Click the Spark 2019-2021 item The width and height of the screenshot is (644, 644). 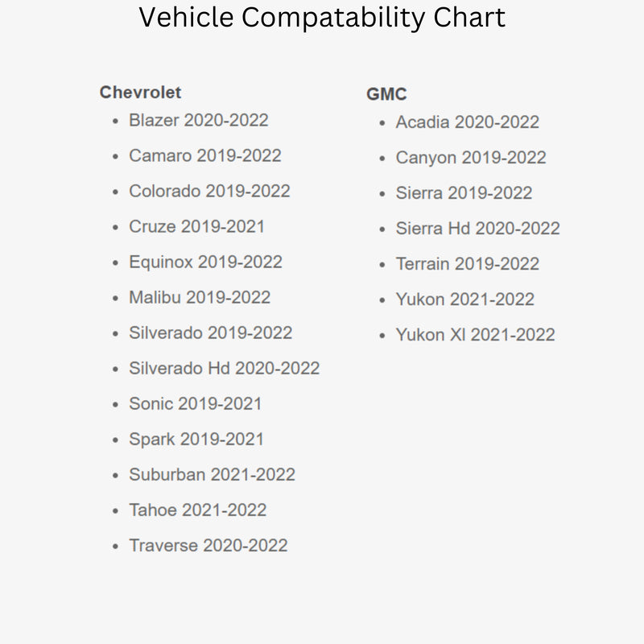pos(196,440)
